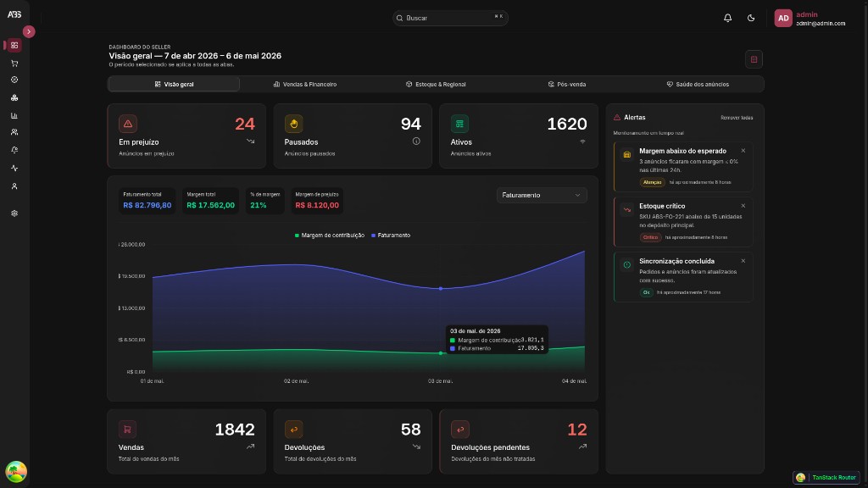Viewport: 868px width, 488px height.
Task: Open the admin account menu
Action: (810, 19)
